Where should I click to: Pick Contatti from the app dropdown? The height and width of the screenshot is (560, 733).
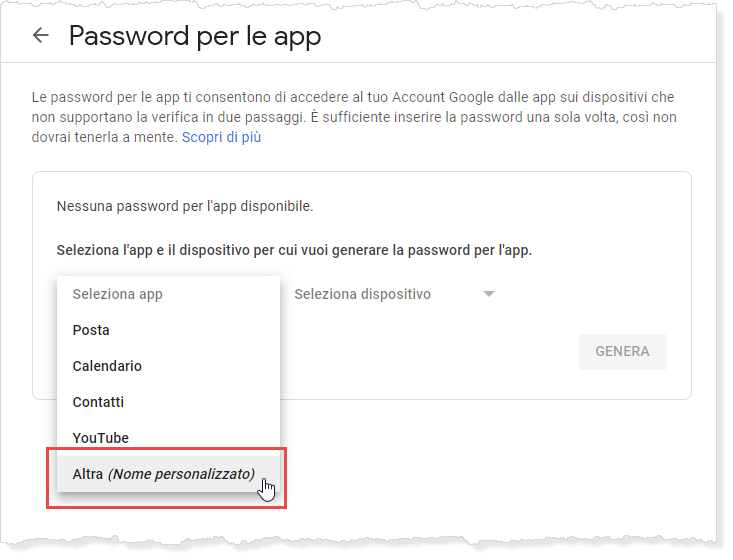point(98,402)
